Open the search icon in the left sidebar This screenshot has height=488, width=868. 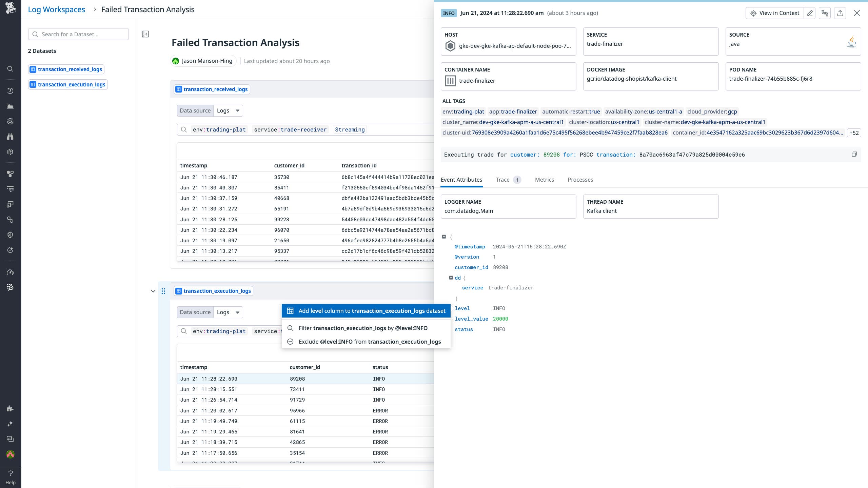(10, 69)
